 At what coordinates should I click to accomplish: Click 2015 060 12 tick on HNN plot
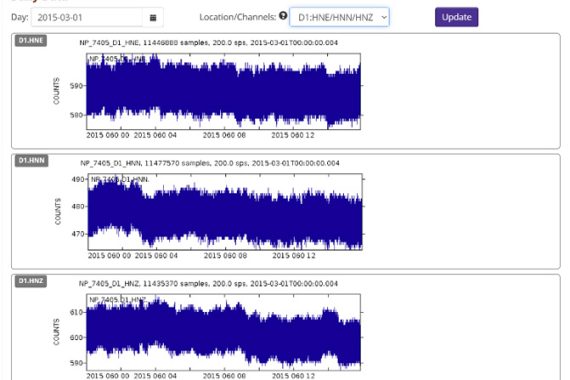click(294, 256)
